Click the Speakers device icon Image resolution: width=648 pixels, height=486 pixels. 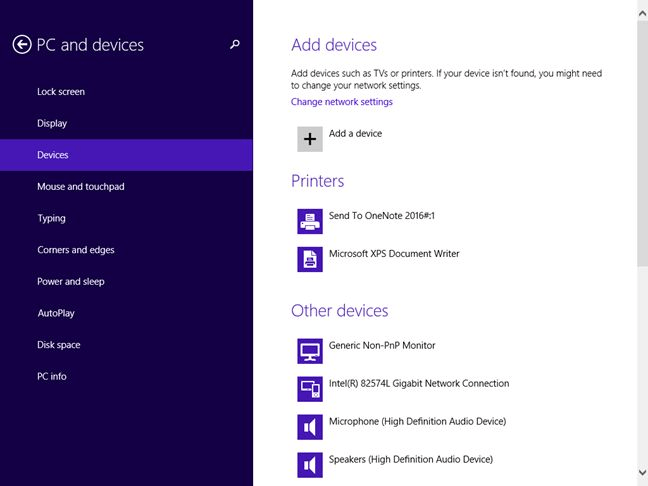pos(310,465)
